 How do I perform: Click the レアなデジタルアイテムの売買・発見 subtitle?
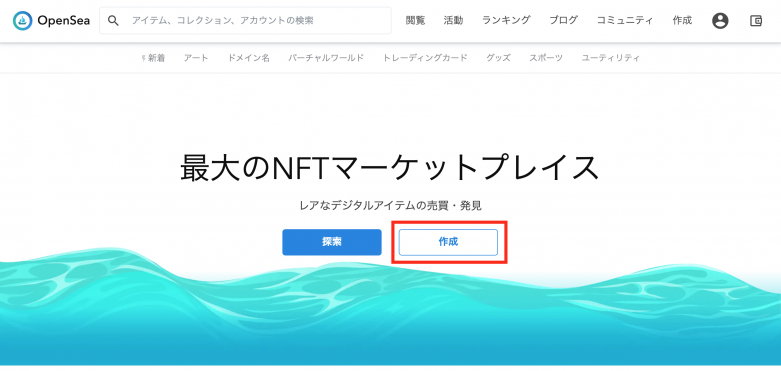tap(390, 205)
